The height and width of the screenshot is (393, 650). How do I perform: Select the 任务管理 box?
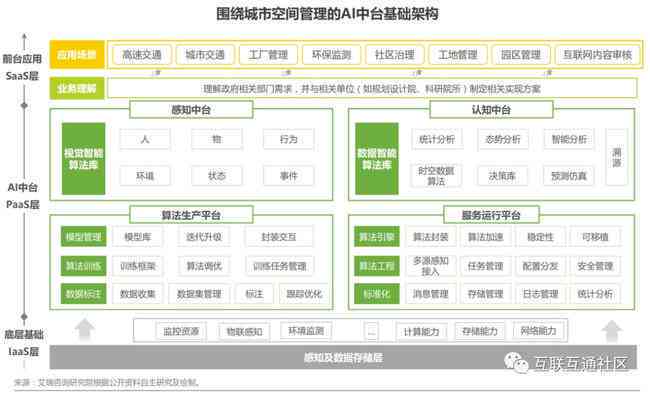pos(485,266)
